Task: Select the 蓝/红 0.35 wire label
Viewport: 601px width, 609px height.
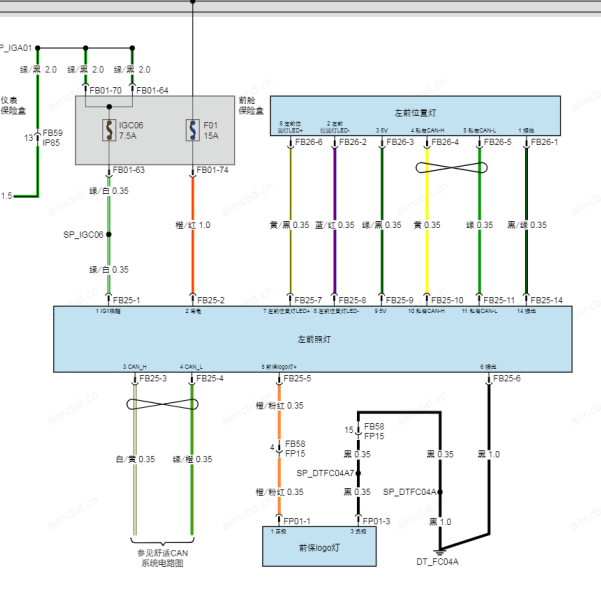Action: point(334,225)
